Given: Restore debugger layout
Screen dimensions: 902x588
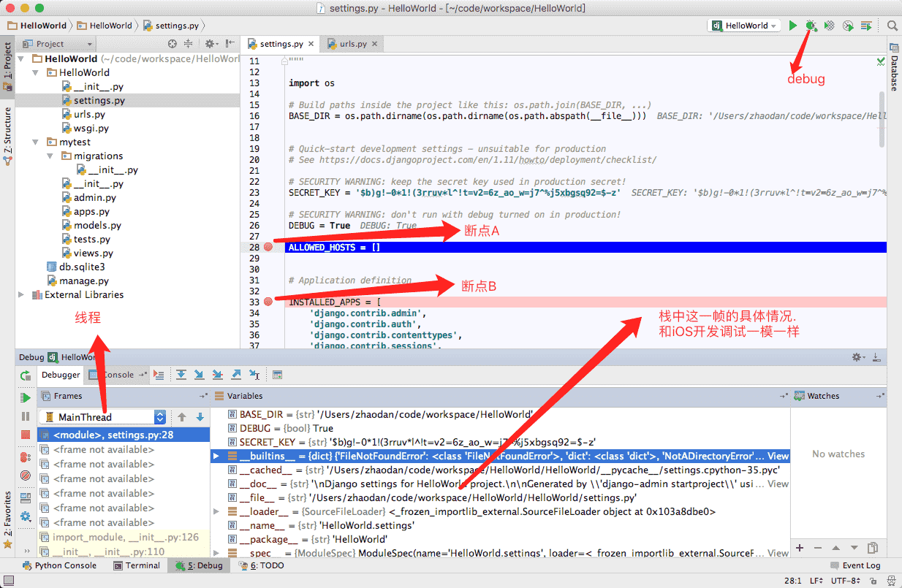Looking at the screenshot, I should (26, 498).
